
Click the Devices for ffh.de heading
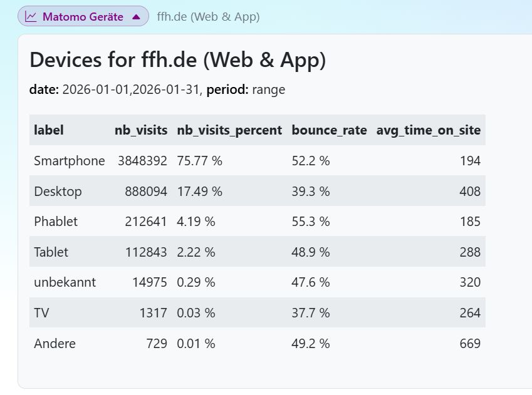pos(177,60)
